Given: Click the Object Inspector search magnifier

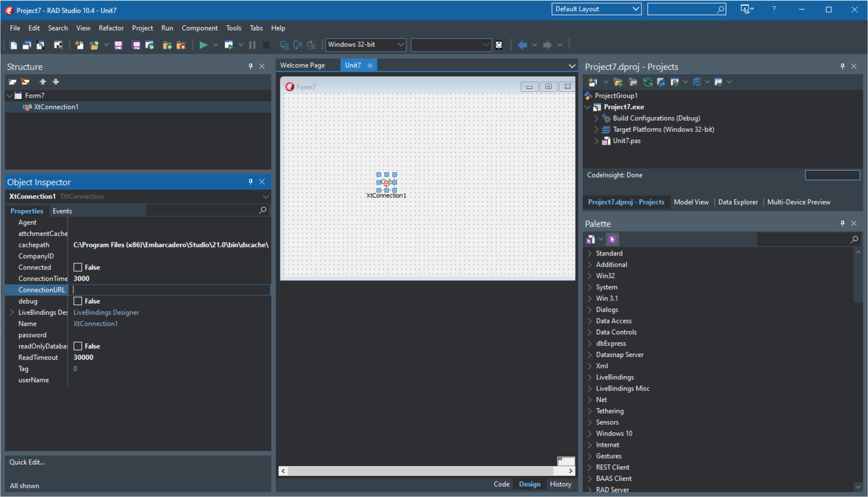Looking at the screenshot, I should click(x=262, y=210).
